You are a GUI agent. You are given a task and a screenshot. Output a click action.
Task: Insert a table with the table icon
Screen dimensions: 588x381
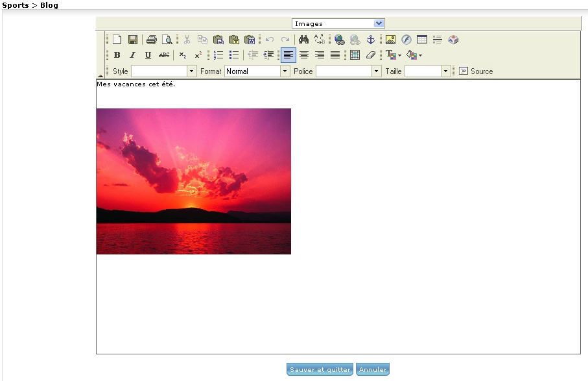pyautogui.click(x=422, y=40)
